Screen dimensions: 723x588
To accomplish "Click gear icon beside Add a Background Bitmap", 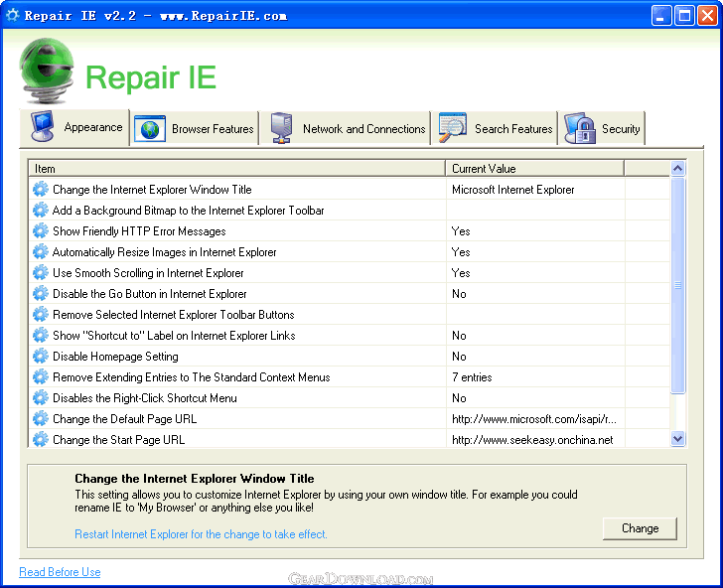I will click(x=41, y=210).
